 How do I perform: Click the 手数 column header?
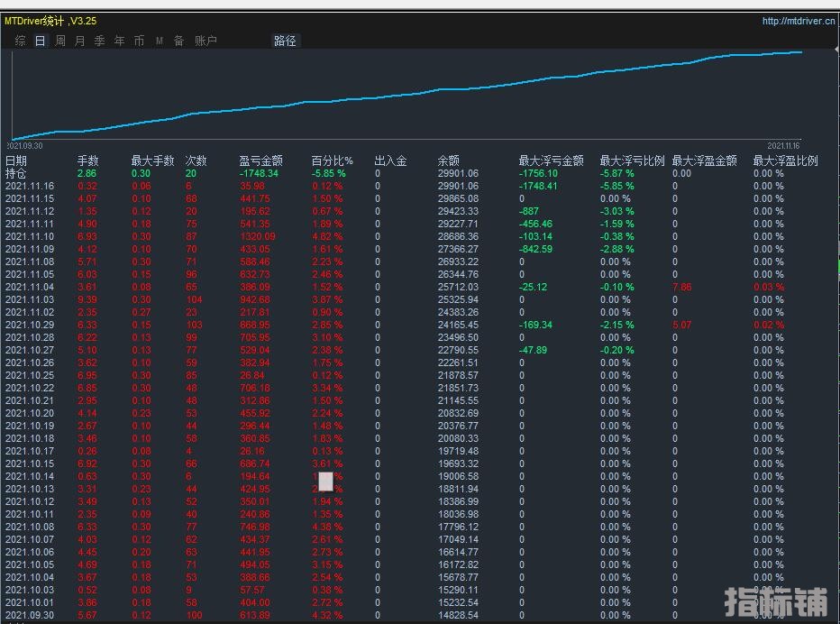(x=87, y=161)
